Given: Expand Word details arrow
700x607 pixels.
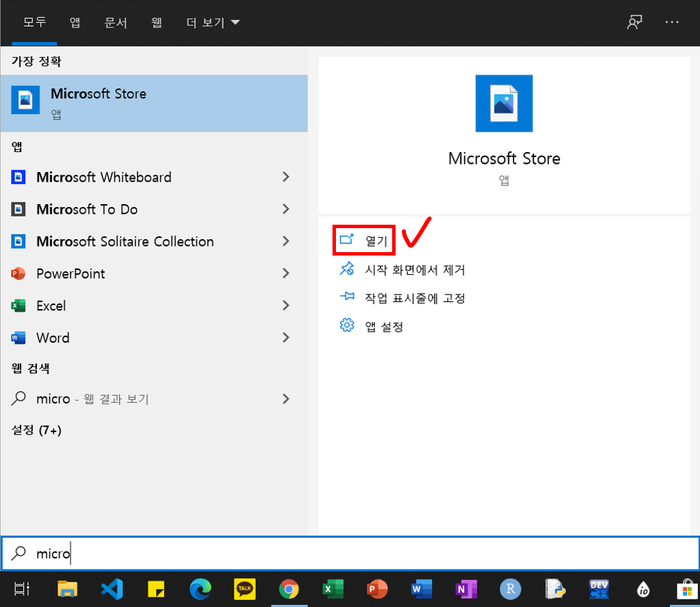Looking at the screenshot, I should [286, 338].
